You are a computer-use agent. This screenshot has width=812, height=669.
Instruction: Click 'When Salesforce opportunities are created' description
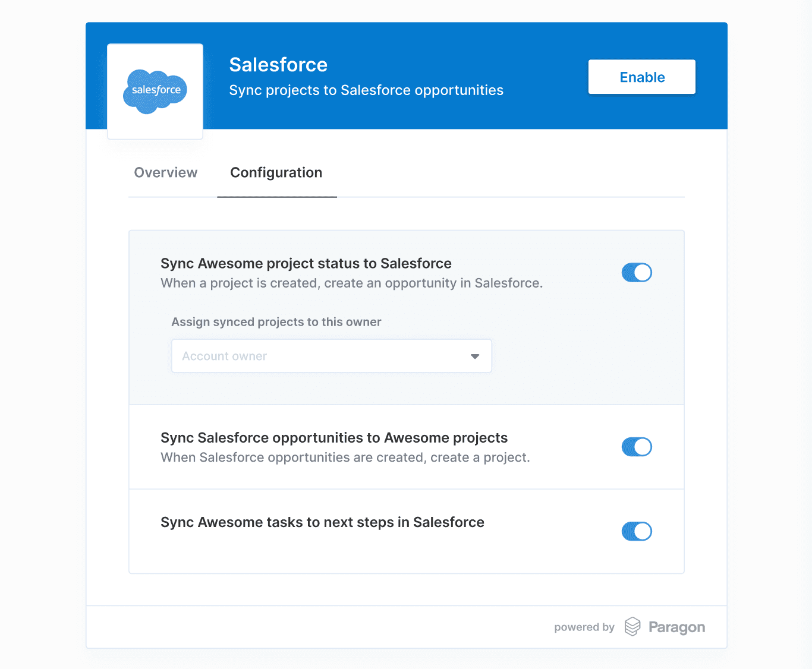pos(345,457)
